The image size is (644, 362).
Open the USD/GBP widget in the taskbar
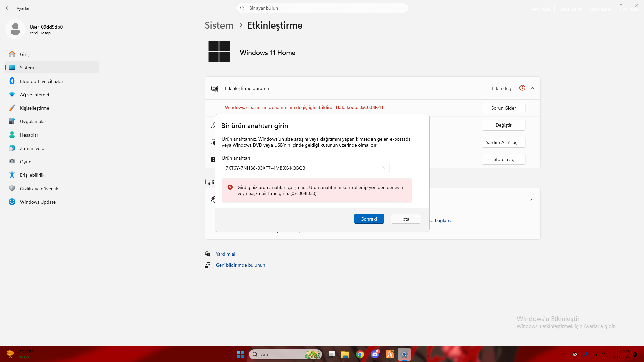tap(21, 354)
